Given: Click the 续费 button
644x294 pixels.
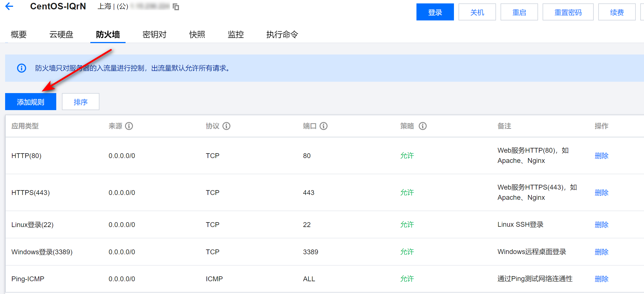Looking at the screenshot, I should tap(617, 12).
